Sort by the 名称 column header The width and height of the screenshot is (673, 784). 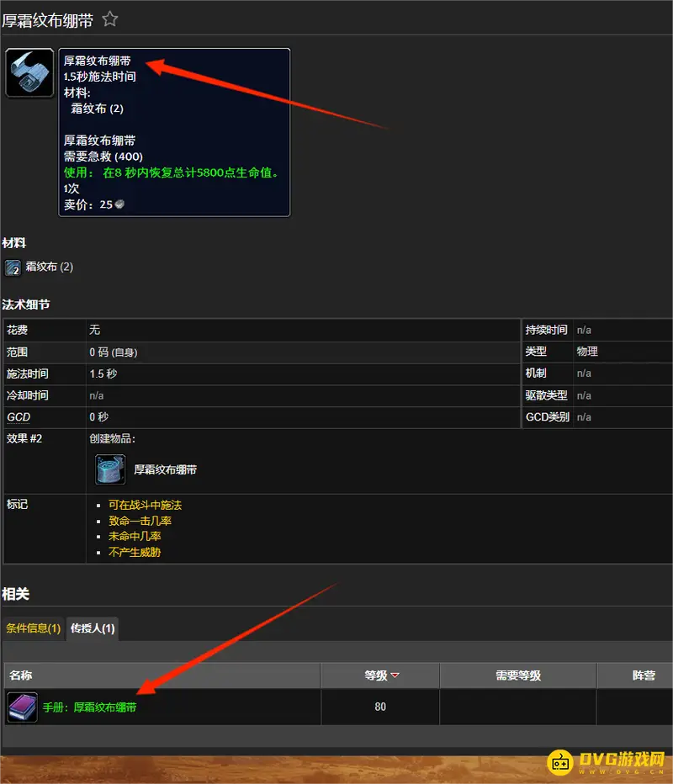[x=162, y=675]
